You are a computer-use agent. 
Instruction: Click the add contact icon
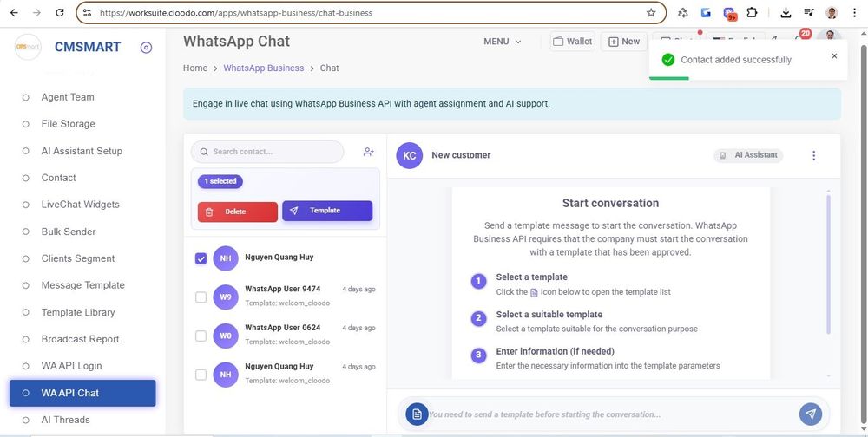coord(369,152)
